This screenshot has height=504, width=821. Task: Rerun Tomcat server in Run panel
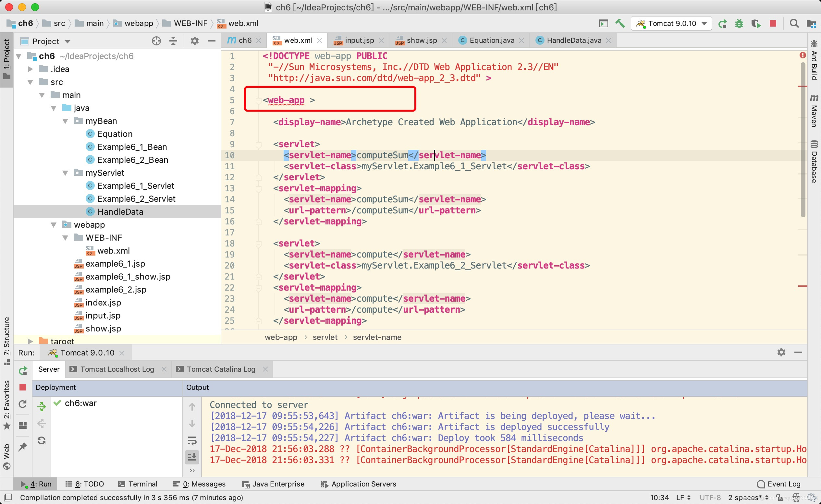(23, 371)
